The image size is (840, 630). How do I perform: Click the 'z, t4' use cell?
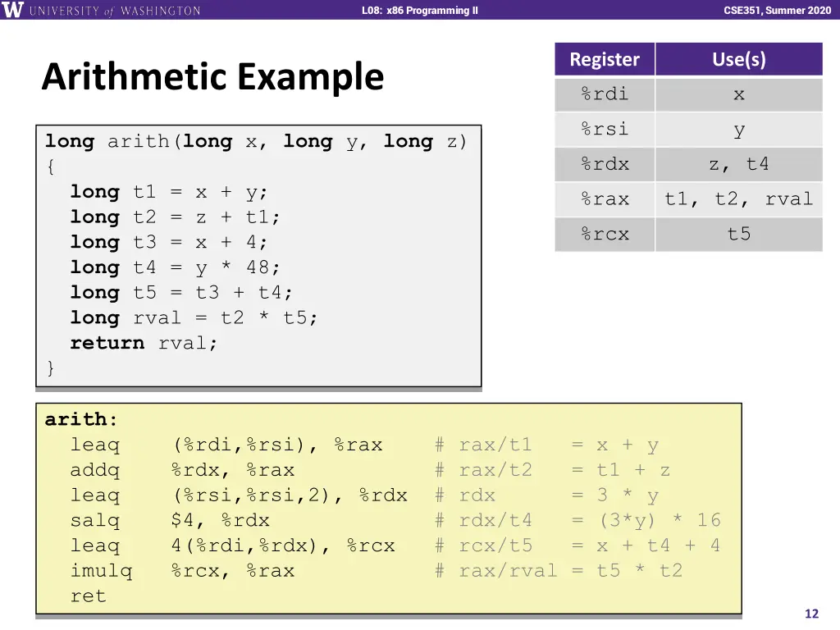[739, 164]
